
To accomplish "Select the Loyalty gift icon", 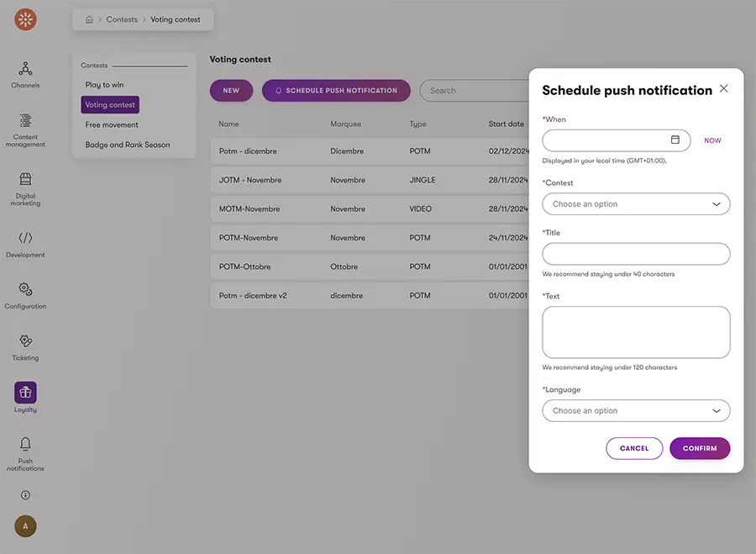I will [25, 393].
